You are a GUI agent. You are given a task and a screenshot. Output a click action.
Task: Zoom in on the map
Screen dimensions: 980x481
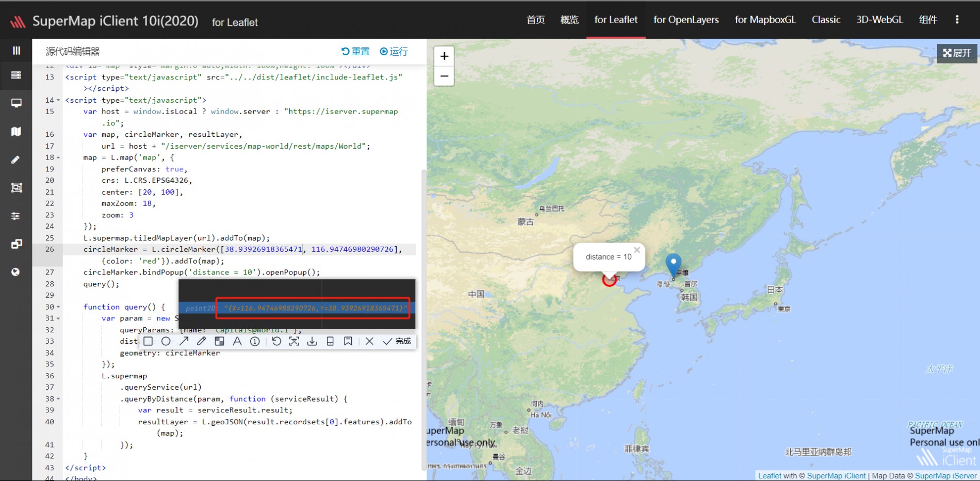[444, 56]
